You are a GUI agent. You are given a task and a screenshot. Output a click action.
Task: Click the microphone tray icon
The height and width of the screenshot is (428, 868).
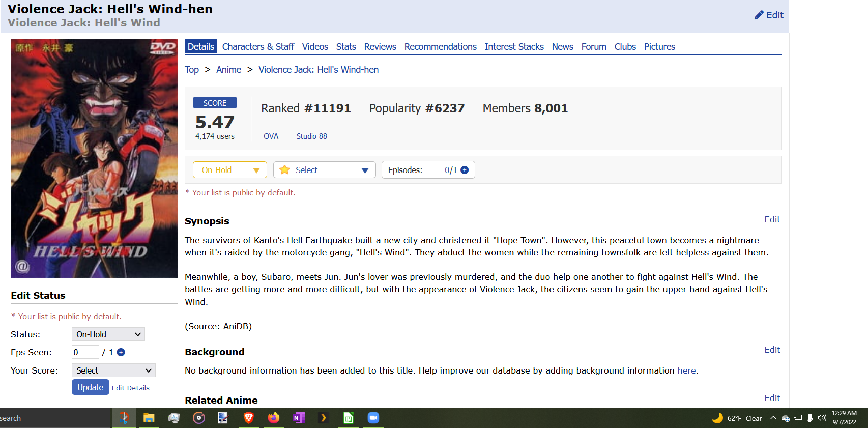[x=809, y=418]
